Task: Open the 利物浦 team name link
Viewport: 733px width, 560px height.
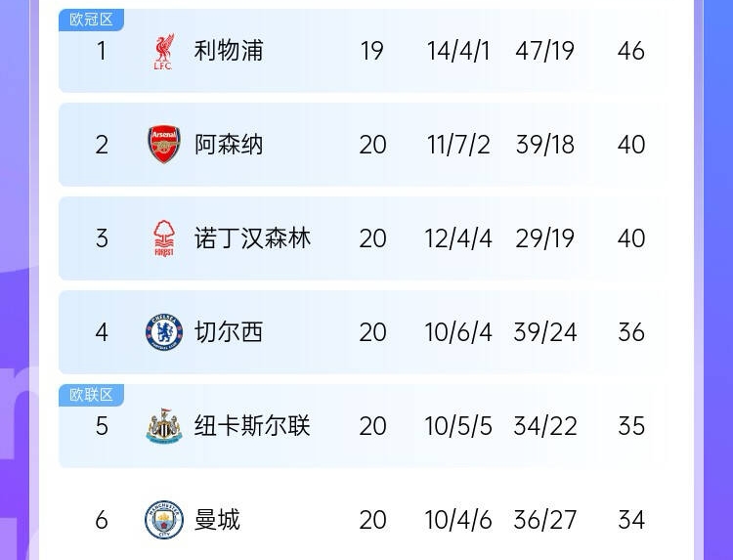Action: (229, 51)
